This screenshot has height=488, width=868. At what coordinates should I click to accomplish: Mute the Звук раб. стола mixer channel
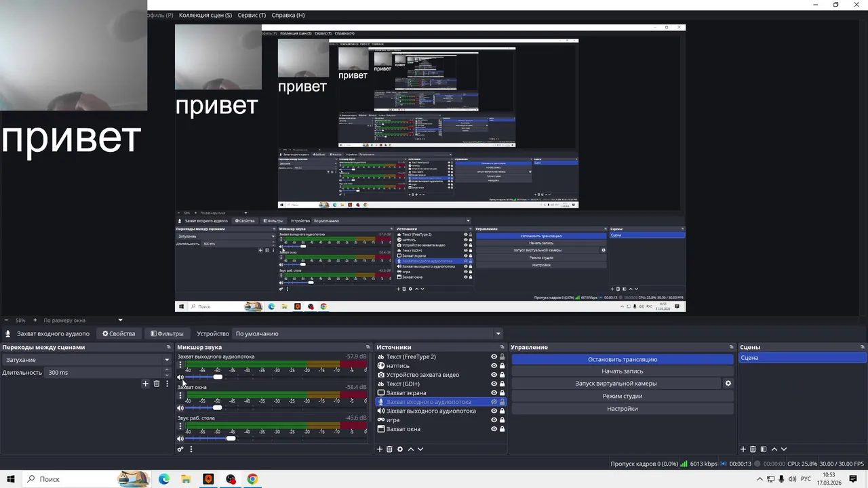tap(180, 439)
